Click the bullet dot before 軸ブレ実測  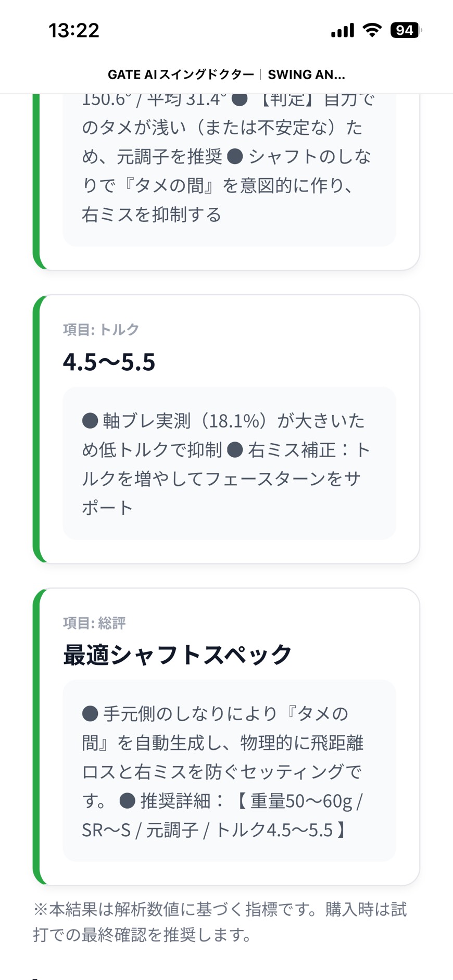(90, 421)
